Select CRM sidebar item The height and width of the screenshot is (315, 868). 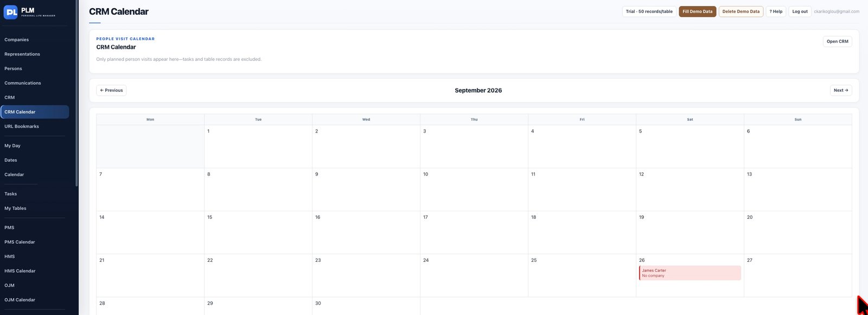10,97
